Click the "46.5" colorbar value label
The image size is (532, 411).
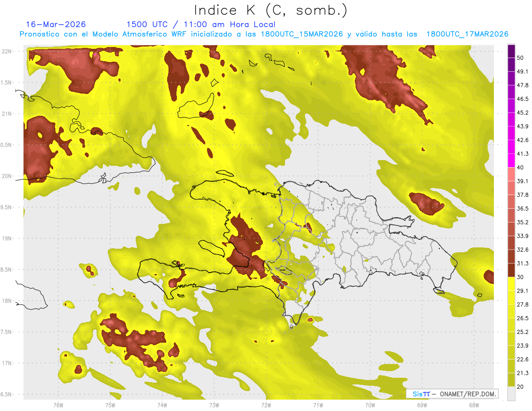[523, 99]
